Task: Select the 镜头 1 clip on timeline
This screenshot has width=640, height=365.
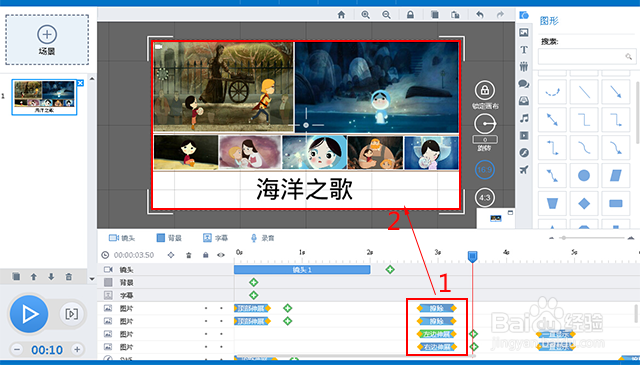Action: click(302, 269)
